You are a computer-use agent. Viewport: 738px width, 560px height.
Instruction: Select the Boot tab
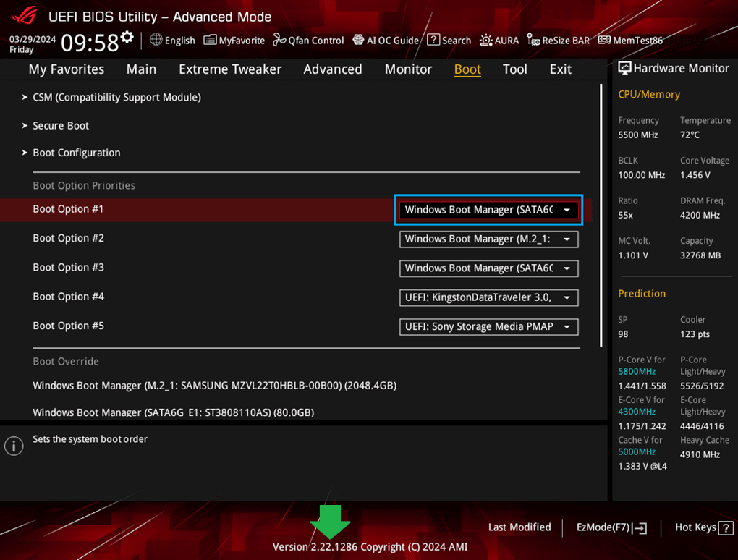click(x=467, y=69)
